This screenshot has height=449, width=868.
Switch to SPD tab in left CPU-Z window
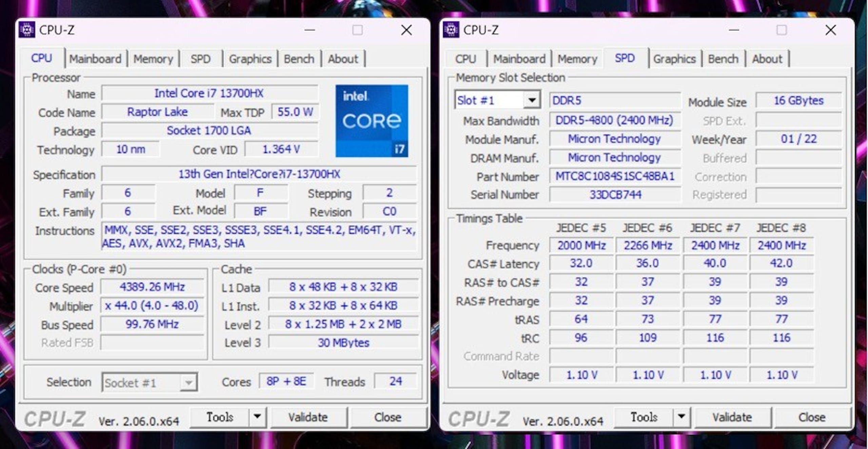201,59
